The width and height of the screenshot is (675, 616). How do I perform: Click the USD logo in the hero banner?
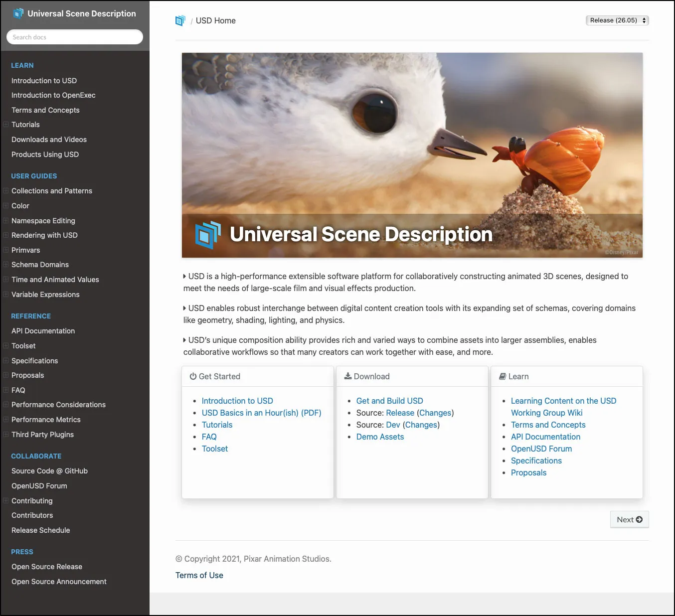tap(208, 235)
